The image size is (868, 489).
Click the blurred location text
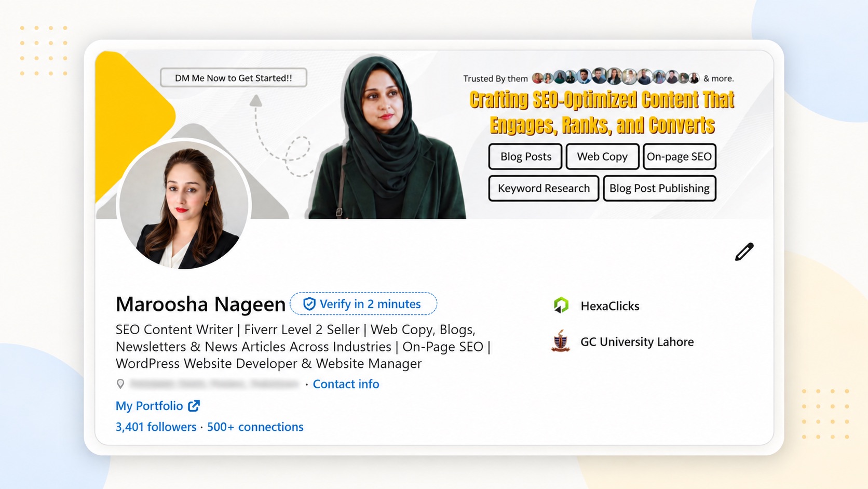214,384
